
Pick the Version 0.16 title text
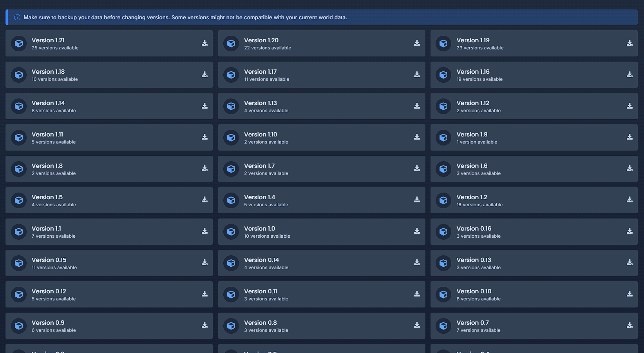click(474, 229)
